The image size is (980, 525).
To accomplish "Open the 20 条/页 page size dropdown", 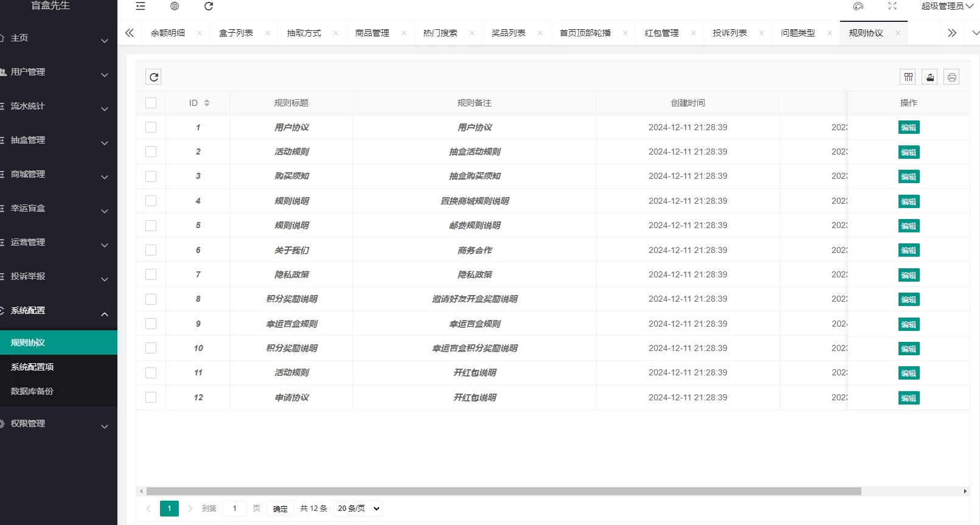I will (358, 509).
